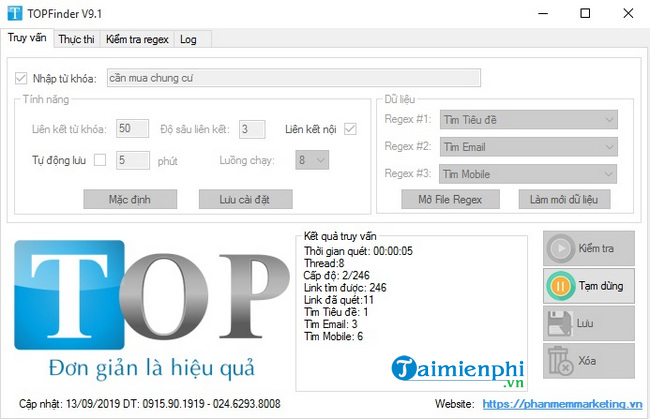
Task: Open the Luồng chạy dropdown showing 8
Action: [x=312, y=160]
